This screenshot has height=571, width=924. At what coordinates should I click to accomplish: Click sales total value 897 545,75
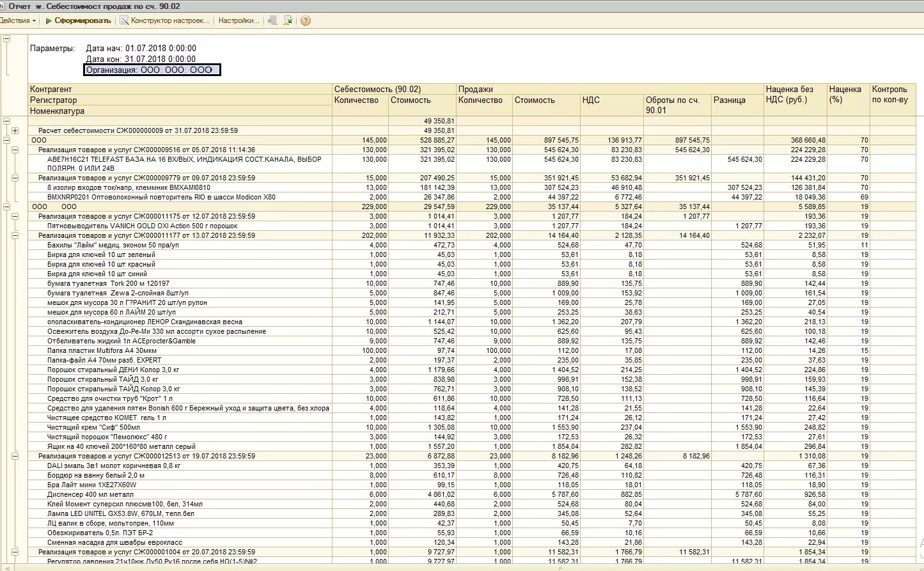click(x=561, y=140)
